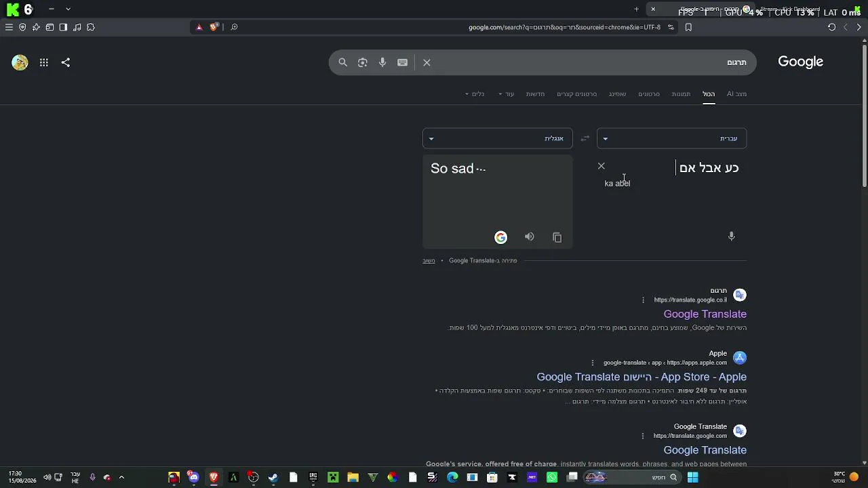Open the source language Hebrew dropdown
Screen dimensions: 868x488
[671, 138]
